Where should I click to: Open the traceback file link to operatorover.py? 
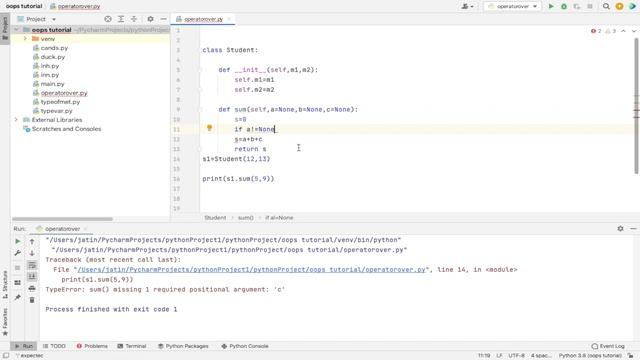tap(251, 269)
